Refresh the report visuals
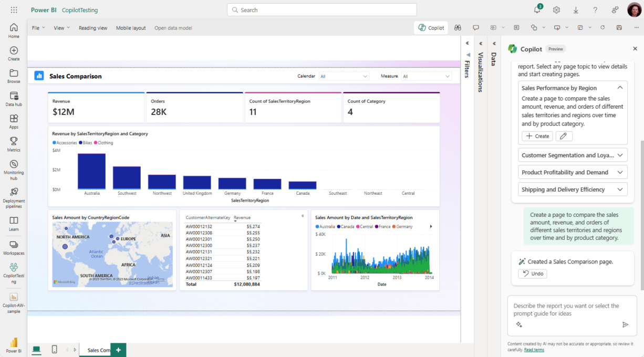This screenshot has width=644, height=357. (x=603, y=28)
